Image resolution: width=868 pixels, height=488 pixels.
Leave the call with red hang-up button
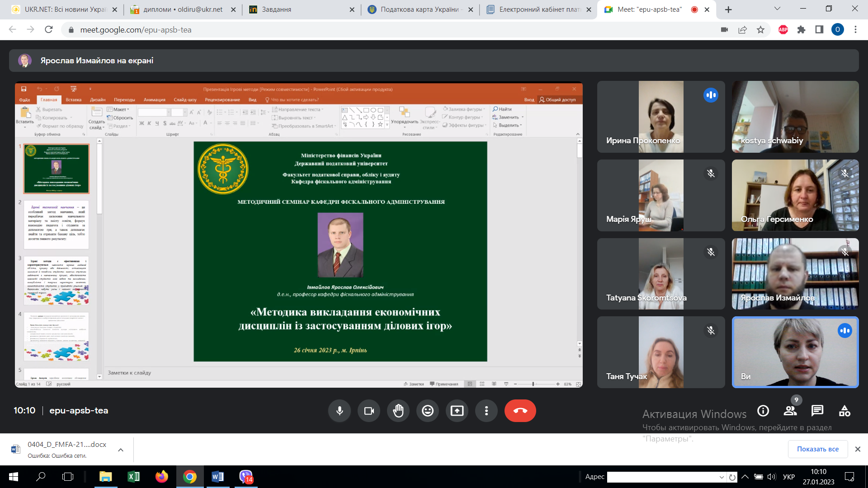[520, 411]
